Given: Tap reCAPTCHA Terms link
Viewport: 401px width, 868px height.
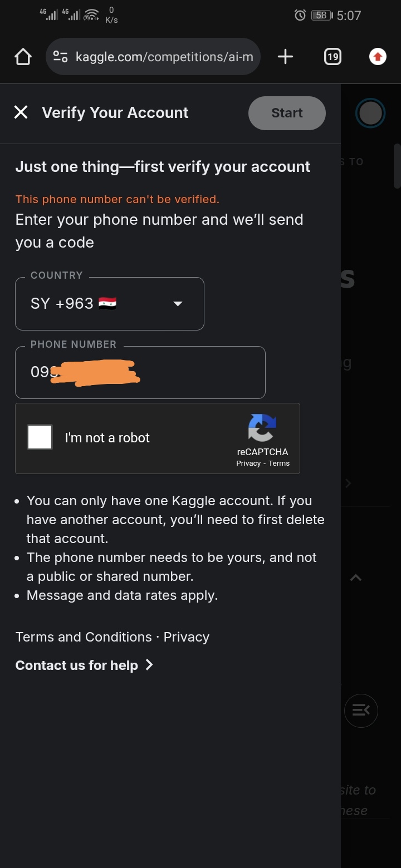Looking at the screenshot, I should pyautogui.click(x=279, y=463).
